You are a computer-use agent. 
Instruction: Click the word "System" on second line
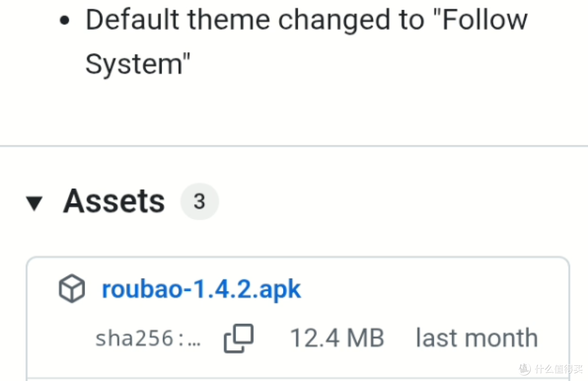point(134,64)
